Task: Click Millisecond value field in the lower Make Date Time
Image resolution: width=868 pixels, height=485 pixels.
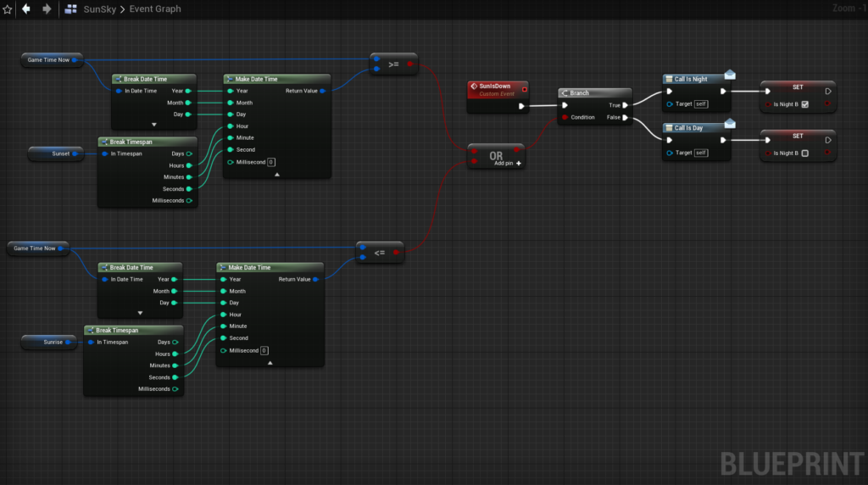Action: click(264, 350)
